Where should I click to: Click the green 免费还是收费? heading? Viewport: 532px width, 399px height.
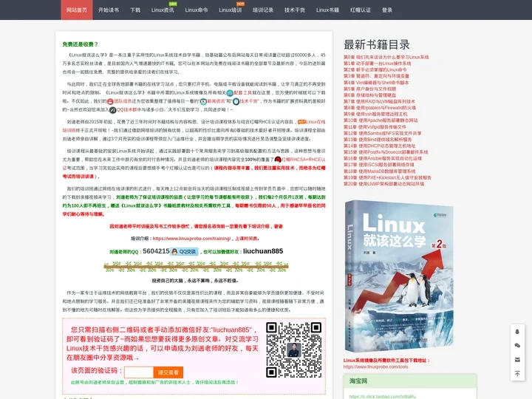(x=80, y=44)
